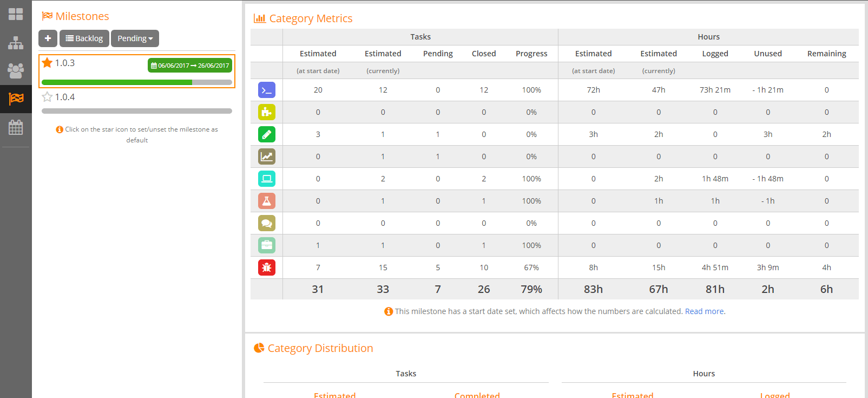Select milestone 1.0.4 in the list
The image size is (868, 398).
(65, 97)
